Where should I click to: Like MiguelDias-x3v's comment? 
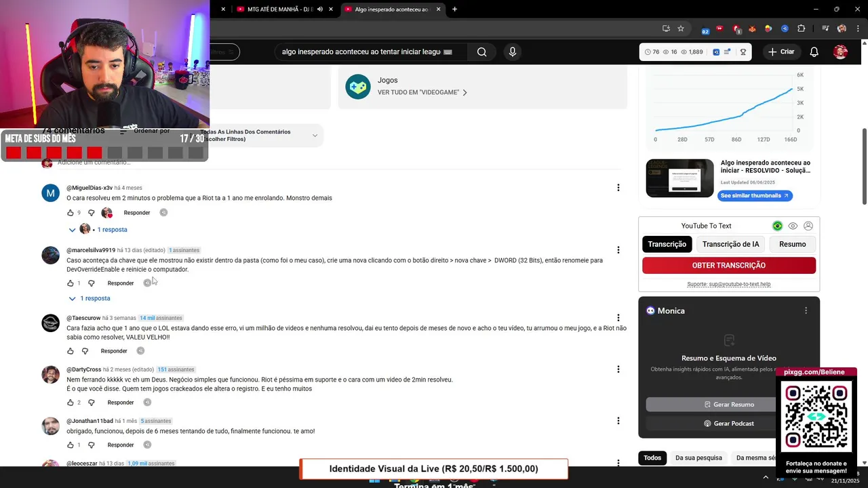[x=70, y=213]
